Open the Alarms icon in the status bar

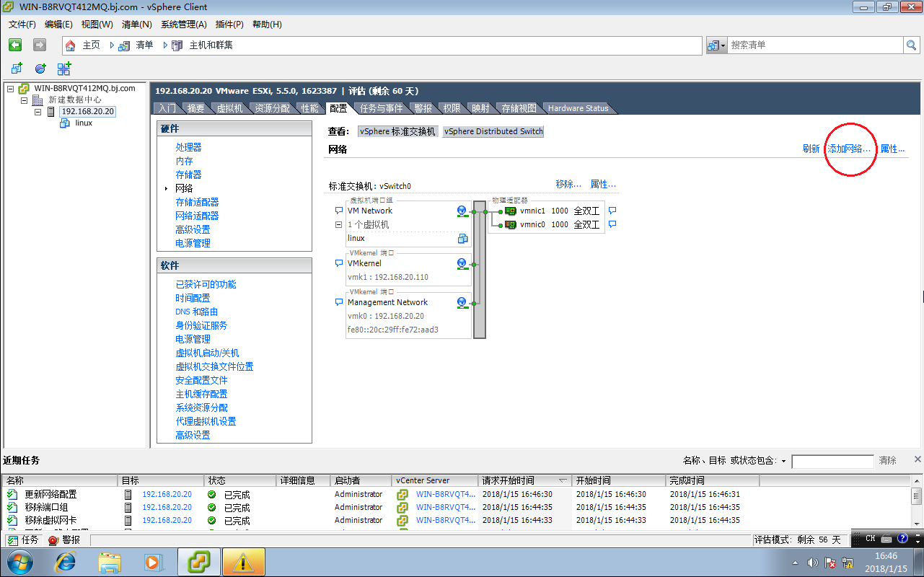click(53, 539)
